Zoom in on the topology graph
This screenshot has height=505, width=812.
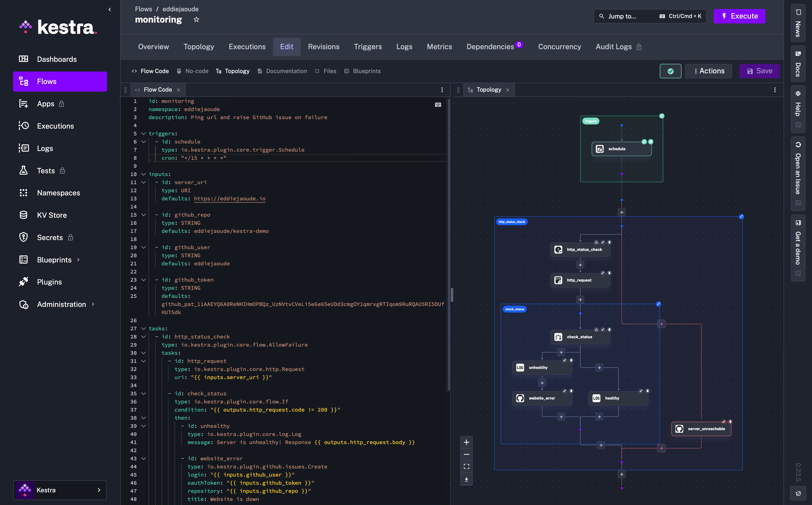click(x=466, y=442)
